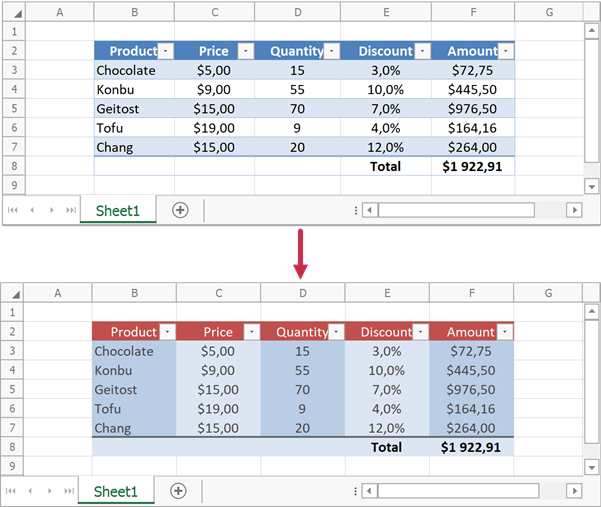The height and width of the screenshot is (507, 601).
Task: Go to last sheet in bottom spreadsheet
Action: pos(69,491)
